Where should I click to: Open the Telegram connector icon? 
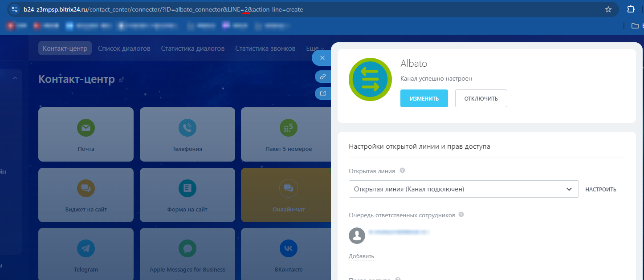pyautogui.click(x=86, y=248)
